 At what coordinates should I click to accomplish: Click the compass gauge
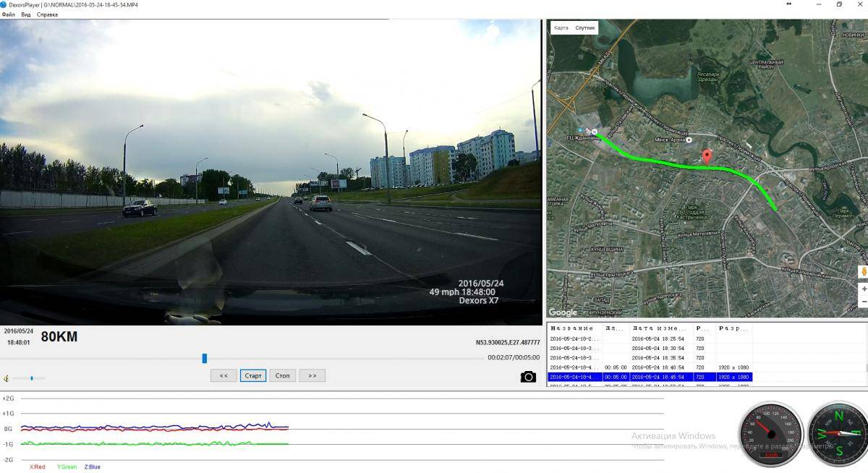pyautogui.click(x=838, y=434)
